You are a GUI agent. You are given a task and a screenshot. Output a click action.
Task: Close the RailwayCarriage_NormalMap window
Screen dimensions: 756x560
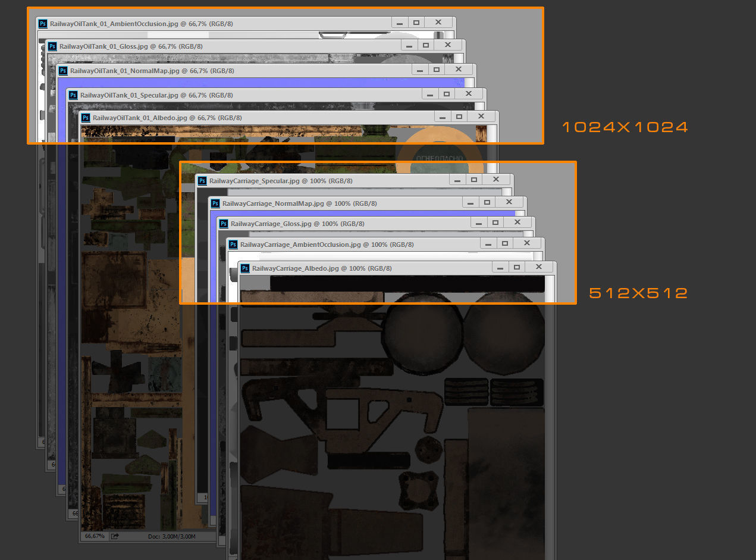pyautogui.click(x=509, y=202)
